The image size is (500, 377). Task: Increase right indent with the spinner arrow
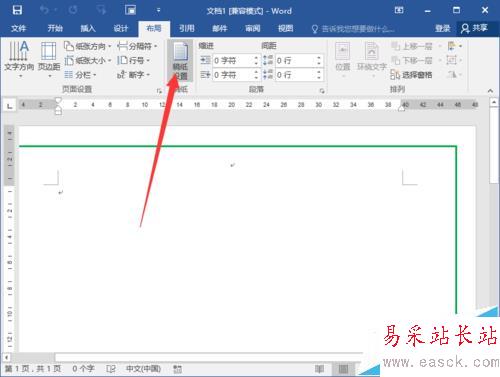click(x=256, y=72)
